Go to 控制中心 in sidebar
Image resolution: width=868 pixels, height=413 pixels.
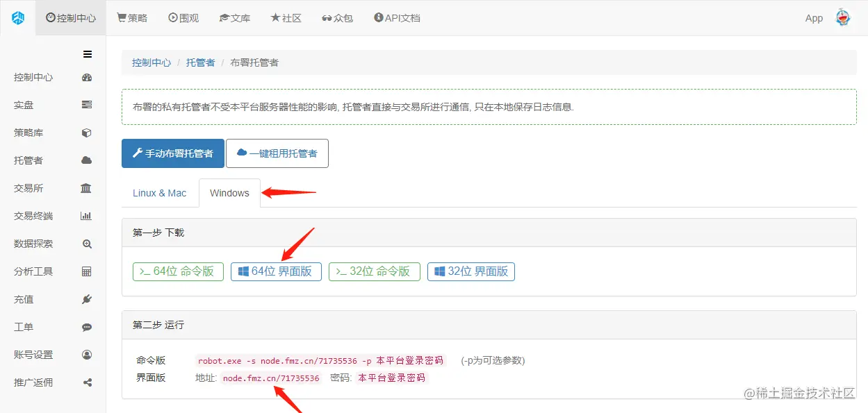33,78
